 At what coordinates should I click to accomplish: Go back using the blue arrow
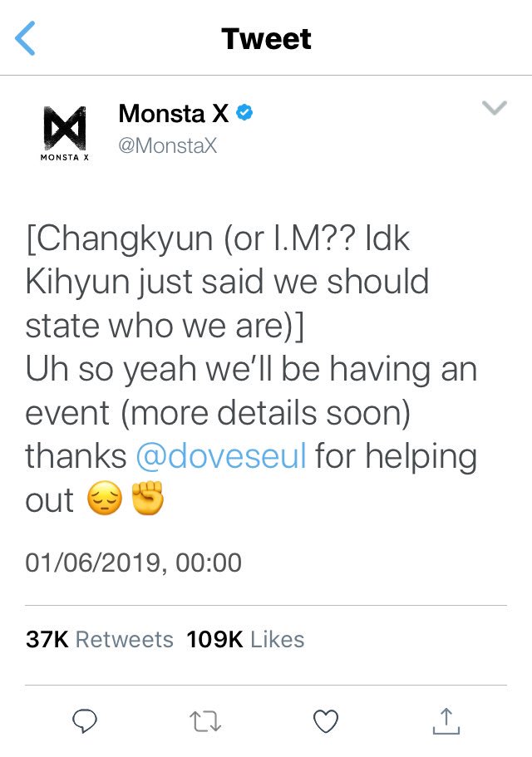coord(25,38)
